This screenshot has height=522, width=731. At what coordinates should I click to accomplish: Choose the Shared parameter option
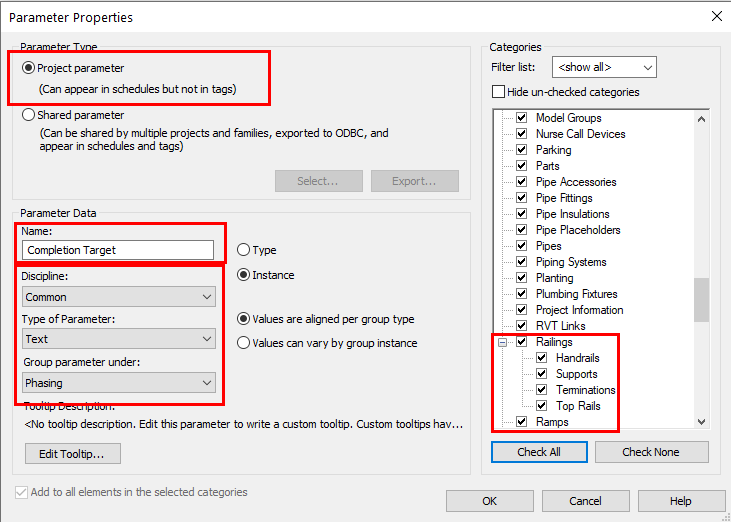click(x=29, y=115)
